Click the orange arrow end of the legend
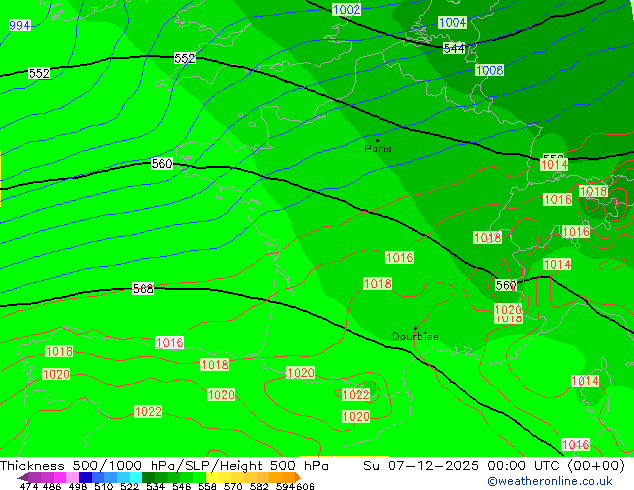634x490 pixels. (298, 477)
